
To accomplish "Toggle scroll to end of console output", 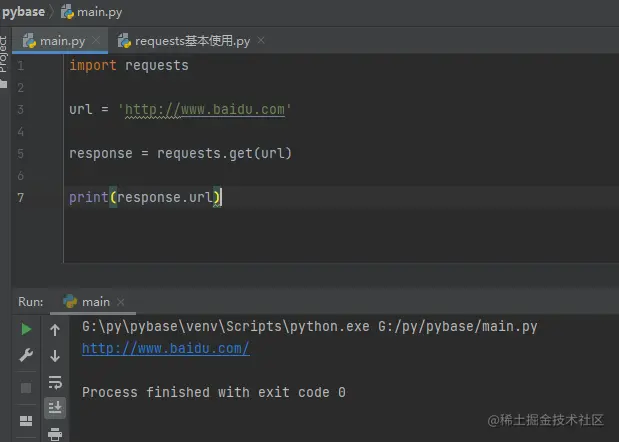I will click(55, 407).
